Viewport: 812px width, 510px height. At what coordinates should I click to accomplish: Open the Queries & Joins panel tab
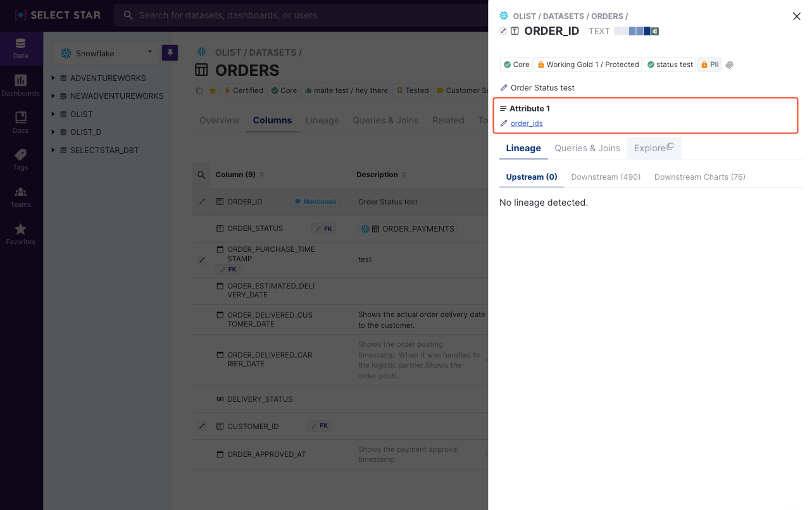point(587,148)
